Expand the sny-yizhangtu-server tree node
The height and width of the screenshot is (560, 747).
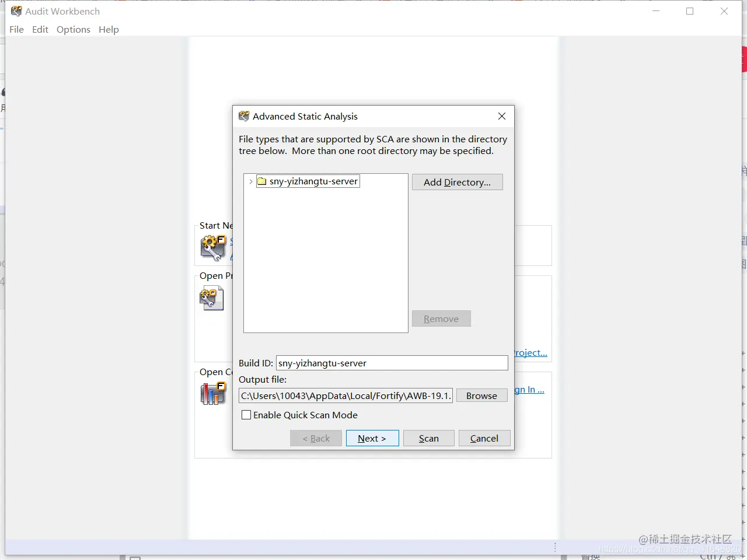pos(251,181)
